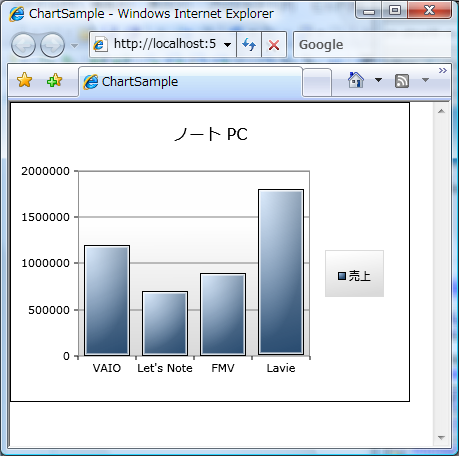Image resolution: width=459 pixels, height=456 pixels.
Task: Expand the address bar URL history dropdown
Action: [228, 45]
